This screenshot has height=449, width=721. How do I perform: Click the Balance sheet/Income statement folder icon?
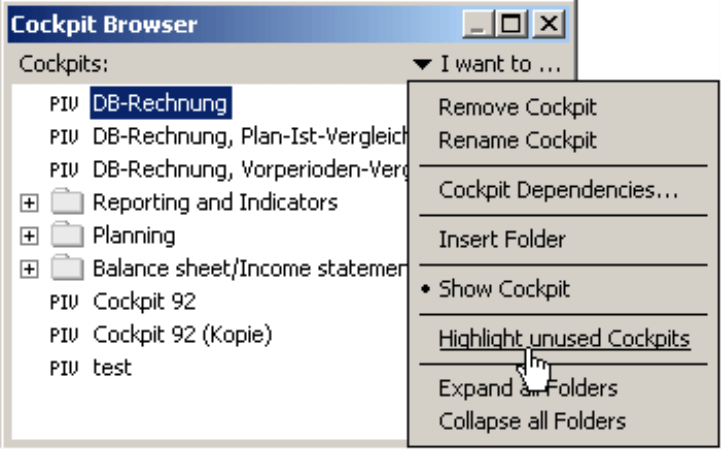[x=67, y=268]
